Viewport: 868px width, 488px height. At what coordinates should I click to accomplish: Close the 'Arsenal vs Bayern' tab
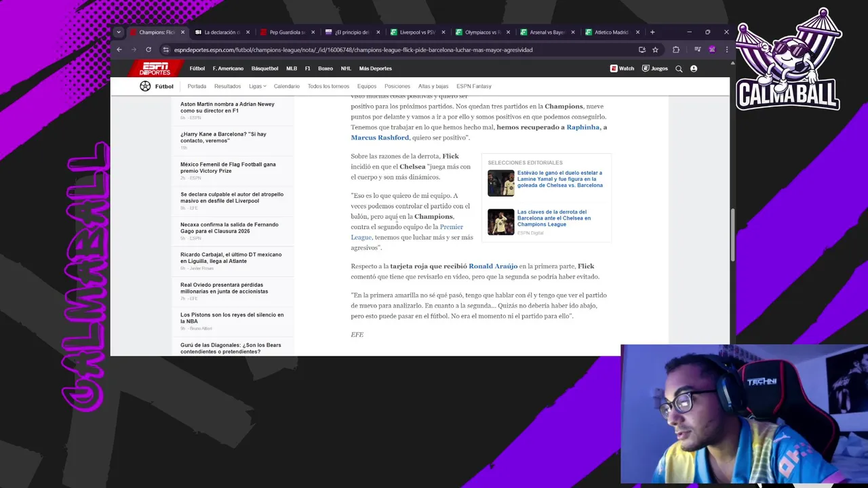point(573,32)
